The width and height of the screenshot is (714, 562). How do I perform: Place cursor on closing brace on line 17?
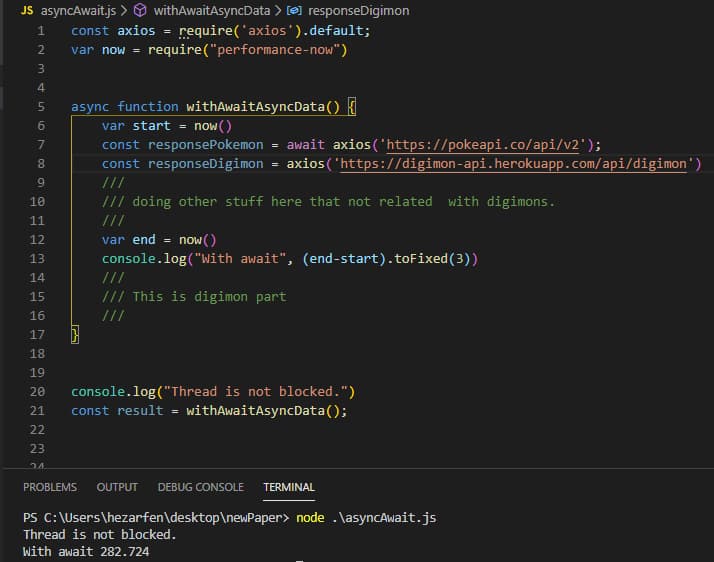(75, 335)
